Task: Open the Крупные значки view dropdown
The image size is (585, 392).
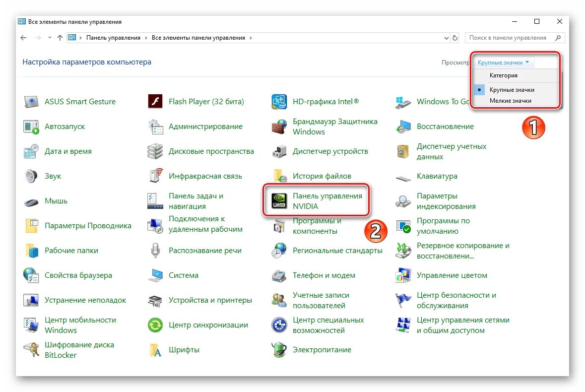Action: tap(503, 63)
